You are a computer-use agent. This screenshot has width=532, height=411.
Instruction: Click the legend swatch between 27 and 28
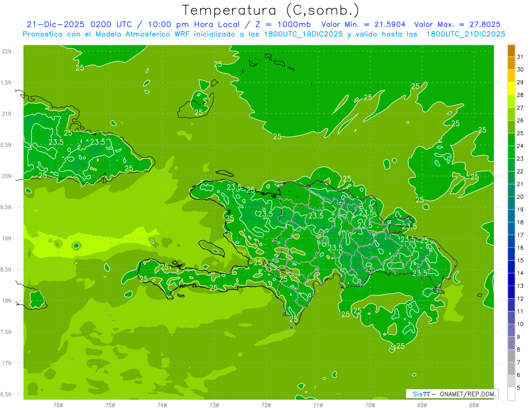pos(511,102)
